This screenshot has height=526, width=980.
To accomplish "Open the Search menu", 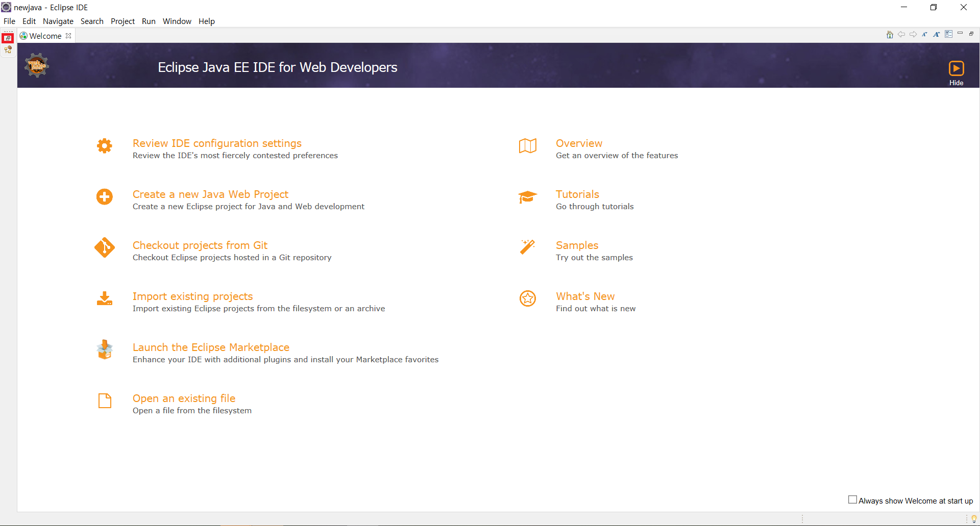I will (92, 21).
